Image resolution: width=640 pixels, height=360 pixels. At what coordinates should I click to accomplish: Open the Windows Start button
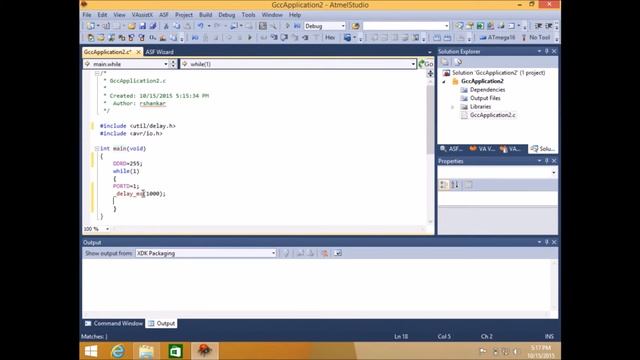pos(91,351)
